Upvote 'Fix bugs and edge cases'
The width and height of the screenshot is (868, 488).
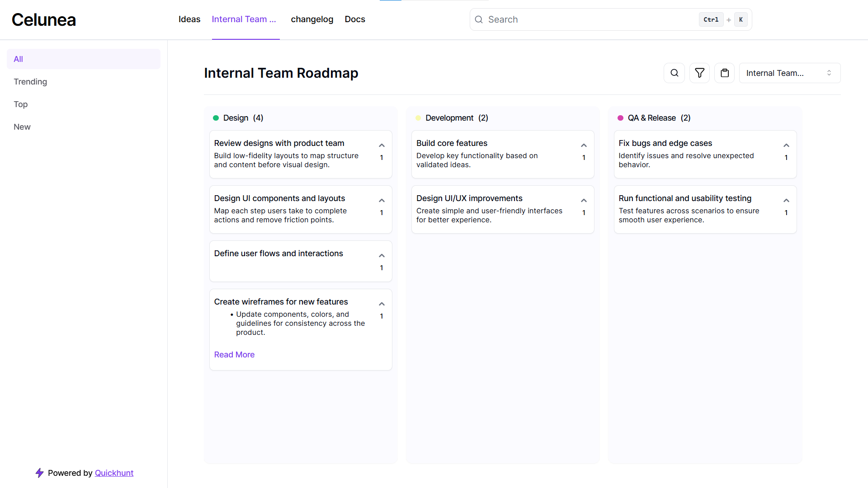(786, 145)
